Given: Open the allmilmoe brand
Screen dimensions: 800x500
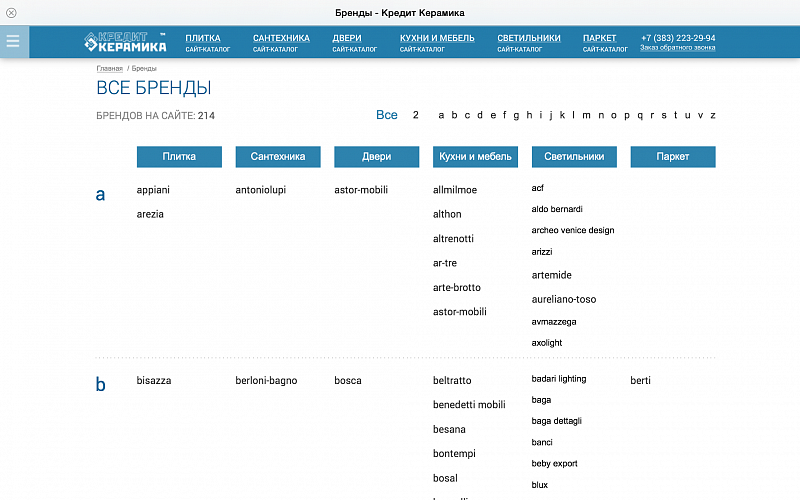Looking at the screenshot, I should click(x=455, y=190).
